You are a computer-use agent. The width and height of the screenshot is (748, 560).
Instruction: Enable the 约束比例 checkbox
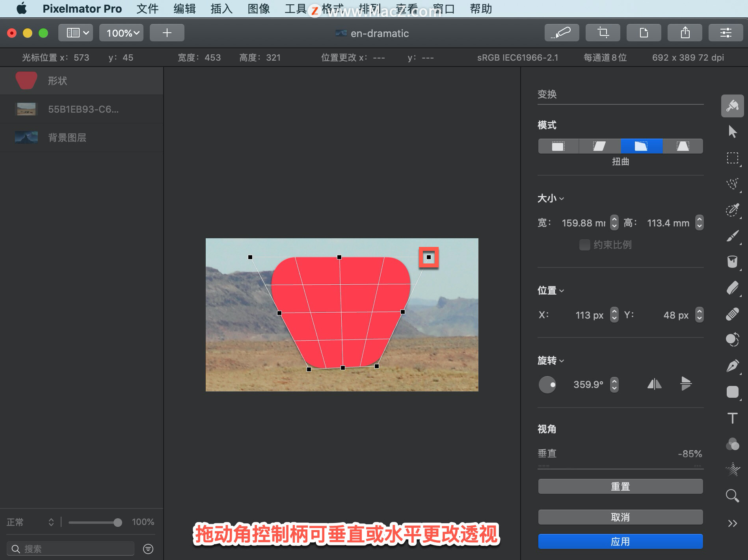point(584,245)
